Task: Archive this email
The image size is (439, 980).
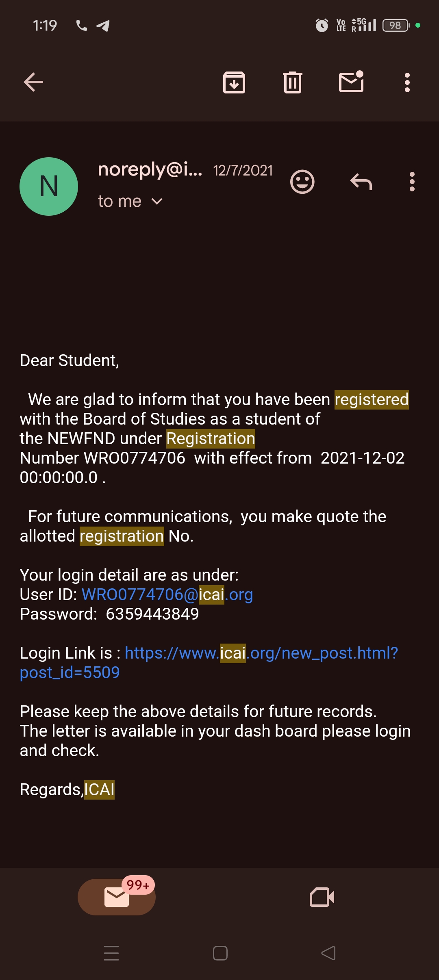Action: click(234, 82)
